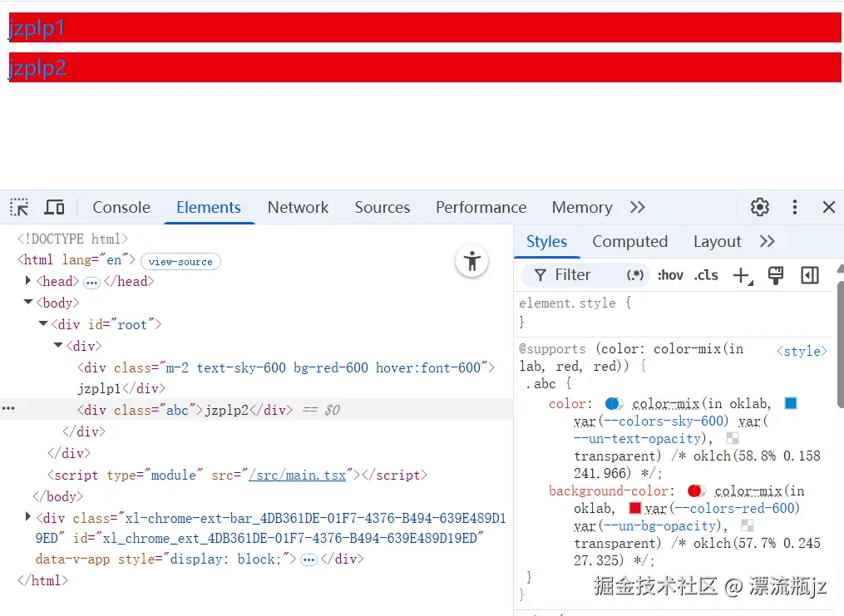Select the <!DOCTYPE html> line
The image size is (844, 616).
(72, 239)
